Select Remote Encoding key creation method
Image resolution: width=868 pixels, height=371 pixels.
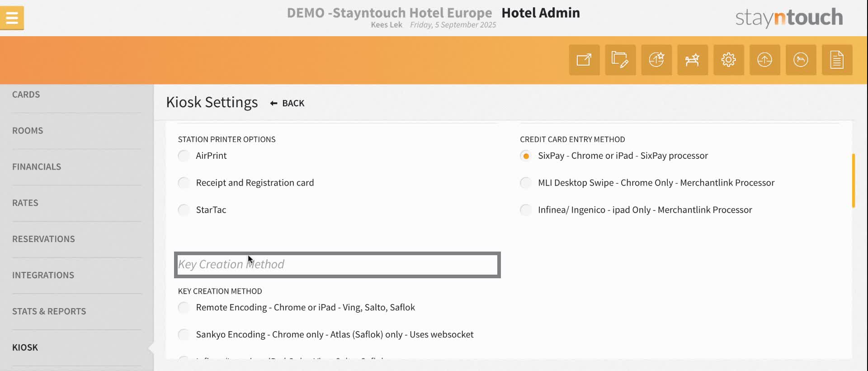(x=184, y=308)
